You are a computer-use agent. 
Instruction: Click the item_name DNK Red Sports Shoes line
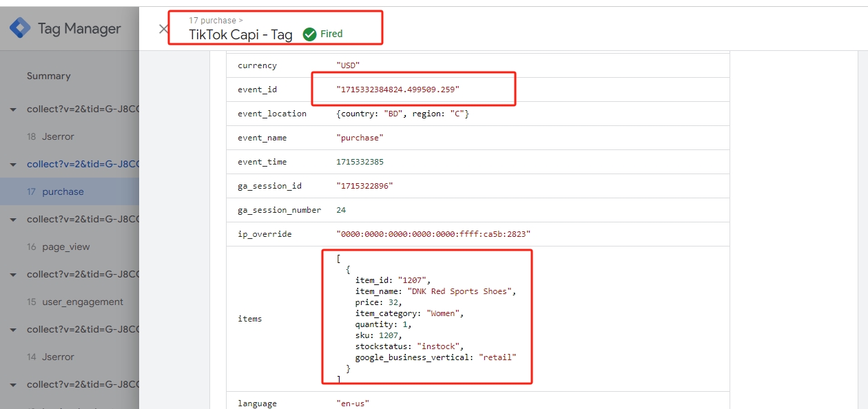tap(435, 291)
